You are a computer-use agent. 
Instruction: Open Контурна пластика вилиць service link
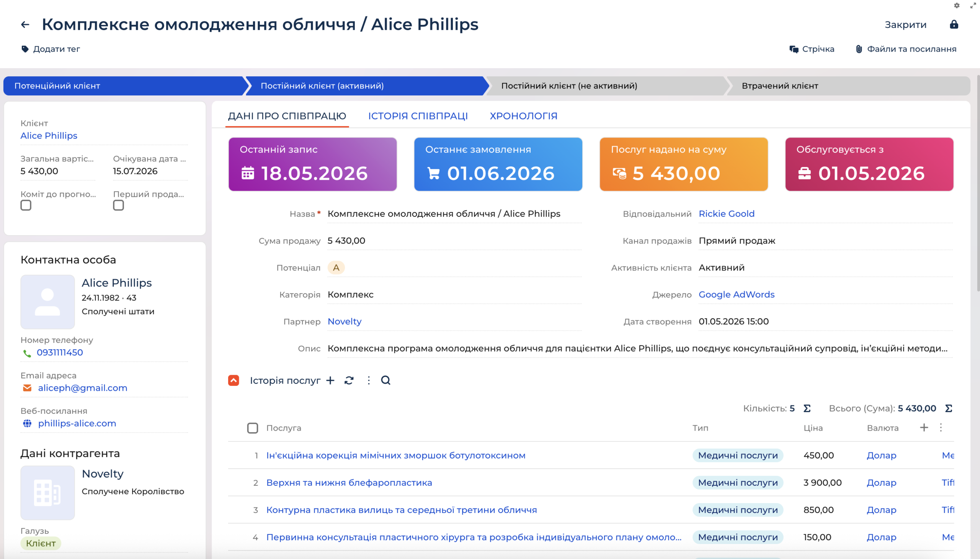coord(402,510)
